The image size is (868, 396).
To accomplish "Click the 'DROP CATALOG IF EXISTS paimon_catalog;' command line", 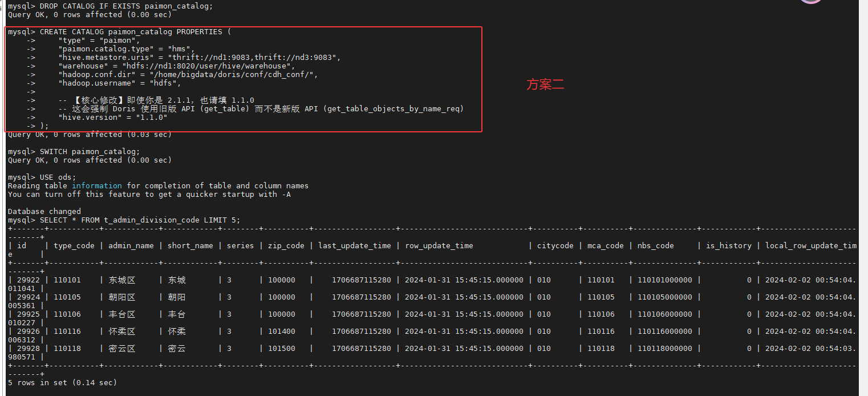I will [110, 6].
